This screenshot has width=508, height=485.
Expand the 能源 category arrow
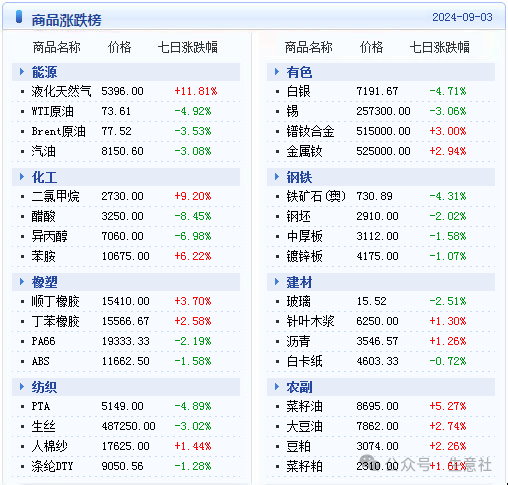22,72
